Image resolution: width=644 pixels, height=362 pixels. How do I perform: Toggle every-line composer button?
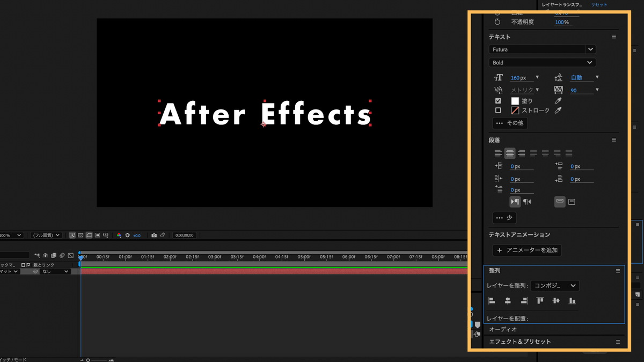[572, 202]
